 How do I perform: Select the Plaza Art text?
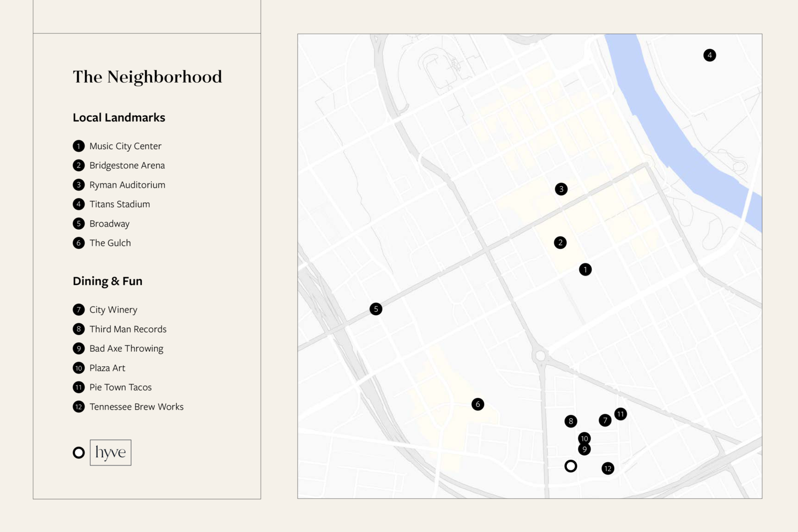pos(107,368)
